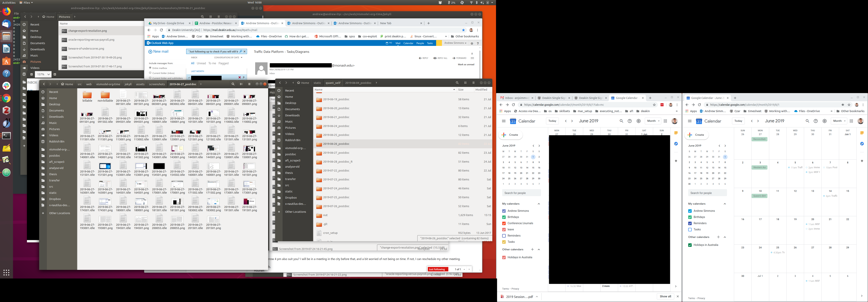The width and height of the screenshot is (868, 302).
Task: Click search icon in 2019-06-27_postdoc file window
Action: click(233, 84)
